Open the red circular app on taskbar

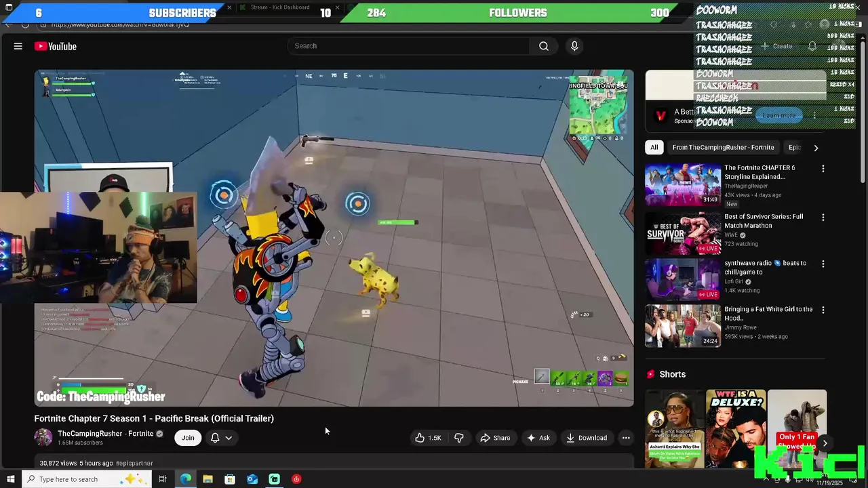coord(296,479)
